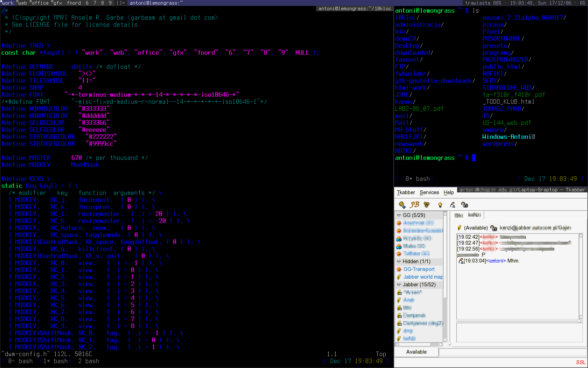588x368 pixels.
Task: Click the sun icon next to GG-Transport
Action: pos(399,269)
